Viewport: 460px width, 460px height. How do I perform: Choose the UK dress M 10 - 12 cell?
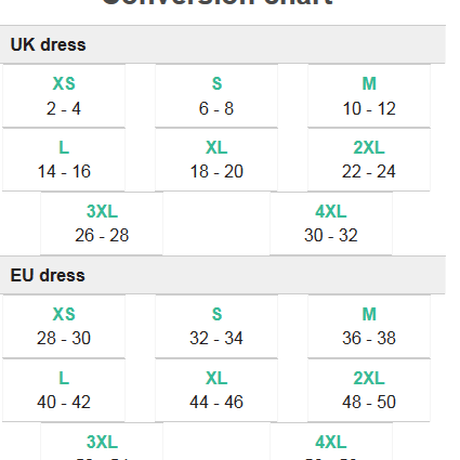click(x=369, y=96)
